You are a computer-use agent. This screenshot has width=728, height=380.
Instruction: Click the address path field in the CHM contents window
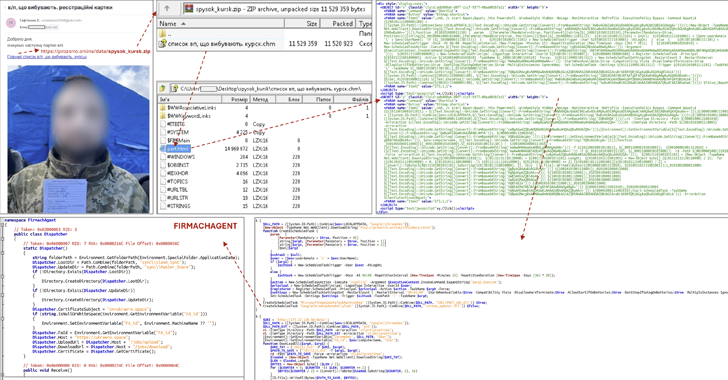click(272, 88)
